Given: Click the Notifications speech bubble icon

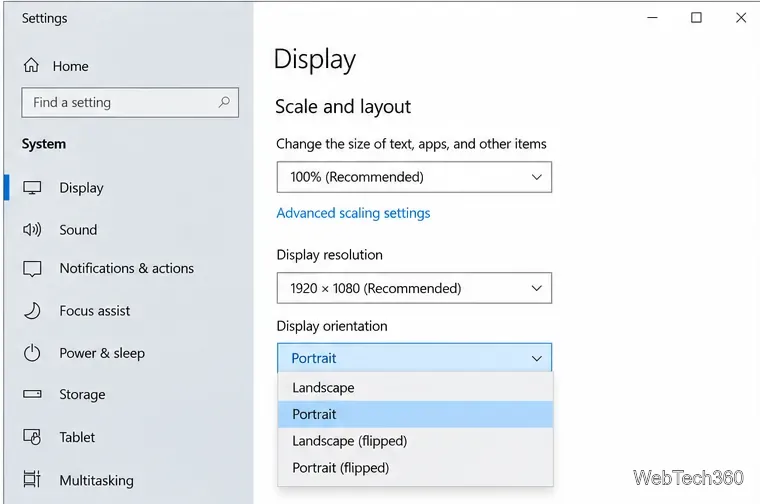Looking at the screenshot, I should tap(32, 268).
